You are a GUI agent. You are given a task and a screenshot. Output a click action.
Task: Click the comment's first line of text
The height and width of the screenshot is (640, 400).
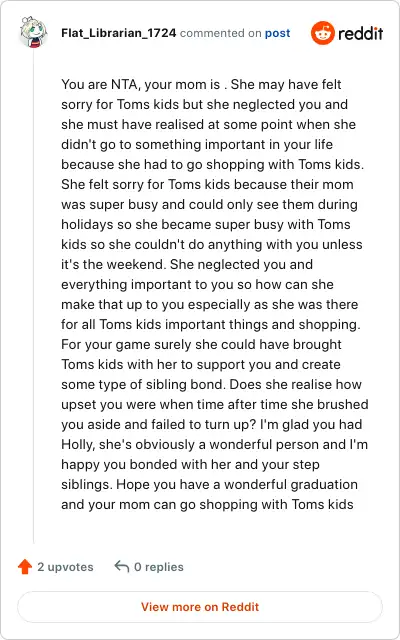(x=201, y=84)
